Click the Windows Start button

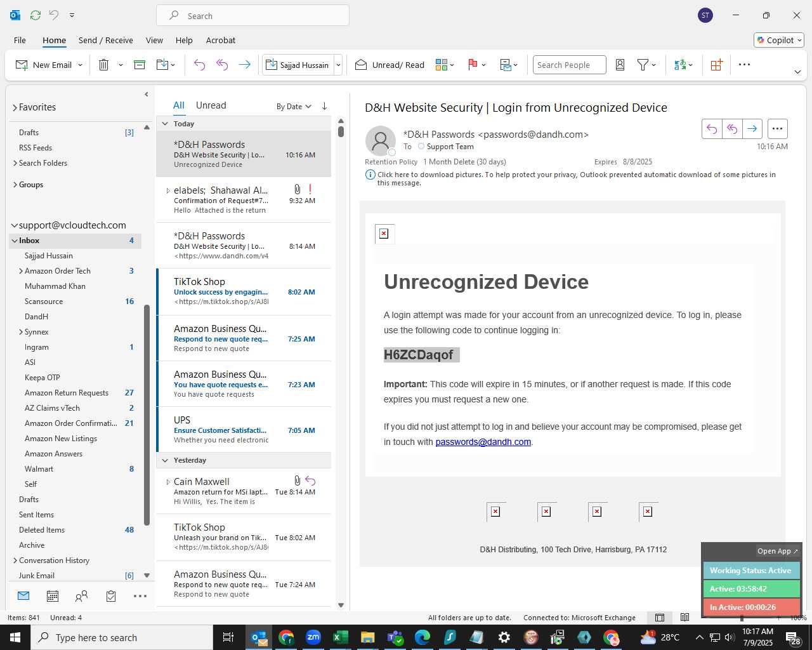(x=15, y=637)
